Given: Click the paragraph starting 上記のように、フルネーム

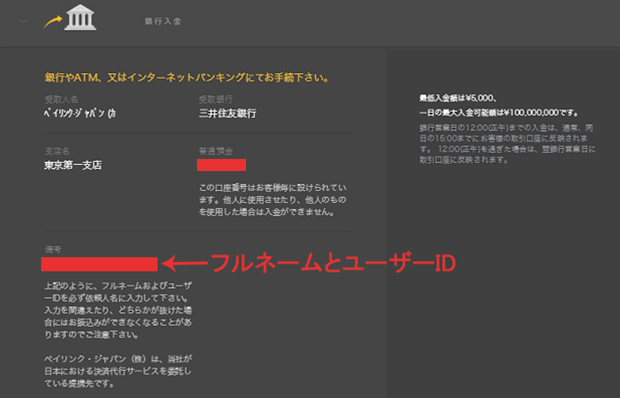Looking at the screenshot, I should [118, 310].
